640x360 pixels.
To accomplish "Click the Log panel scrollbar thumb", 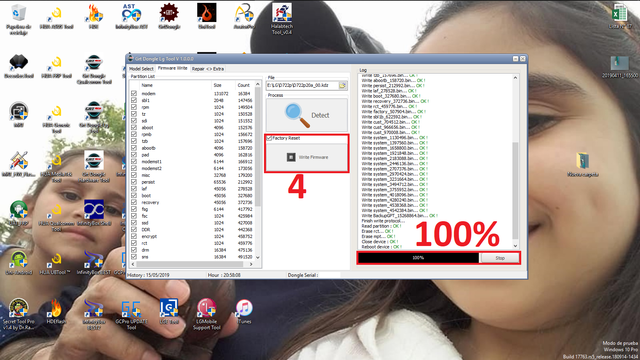I will click(515, 191).
